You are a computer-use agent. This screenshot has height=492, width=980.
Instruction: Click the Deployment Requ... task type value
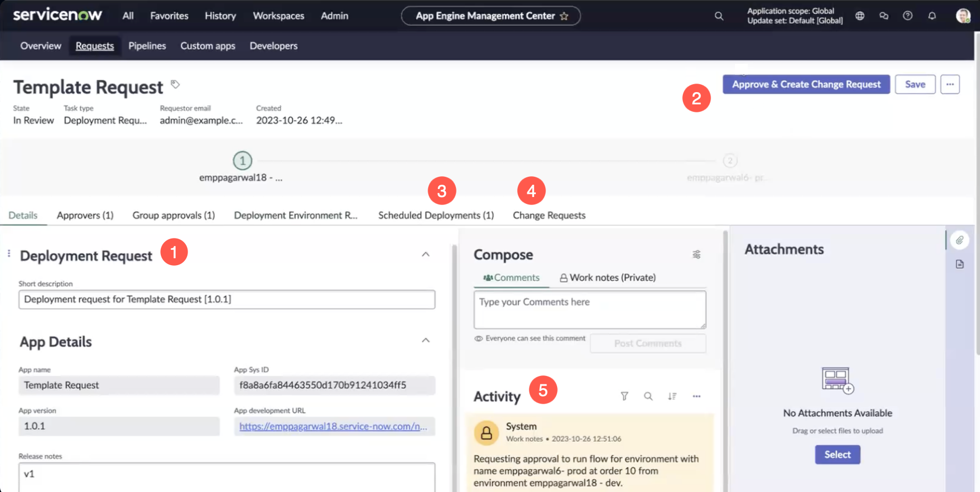(105, 120)
